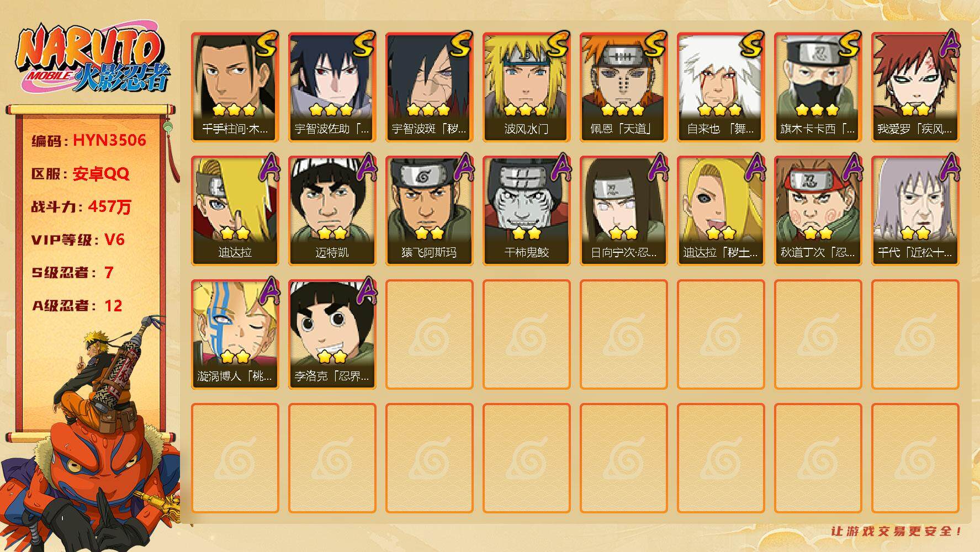Select the 千代 ninja card

915,211
